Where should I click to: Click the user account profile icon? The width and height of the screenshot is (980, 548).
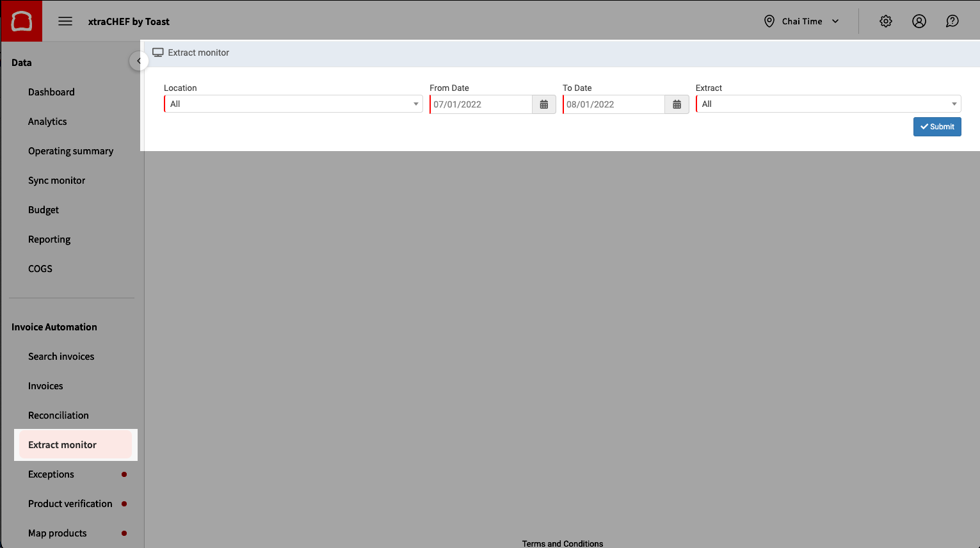point(919,20)
